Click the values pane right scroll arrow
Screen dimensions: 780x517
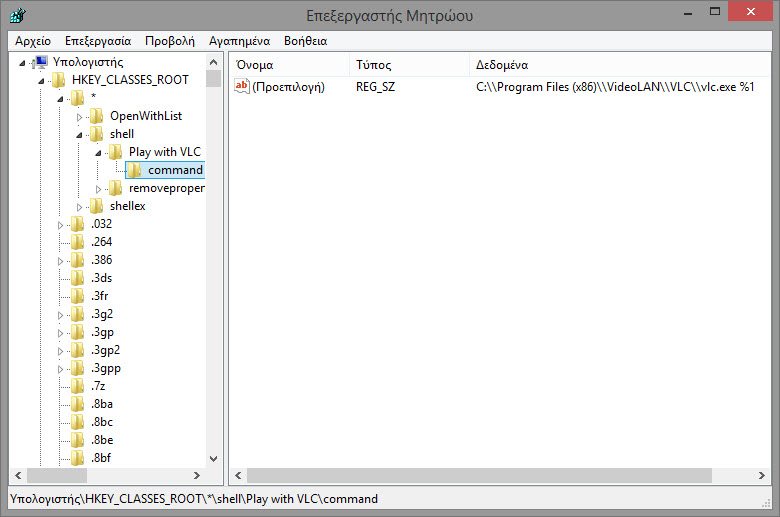coord(762,475)
